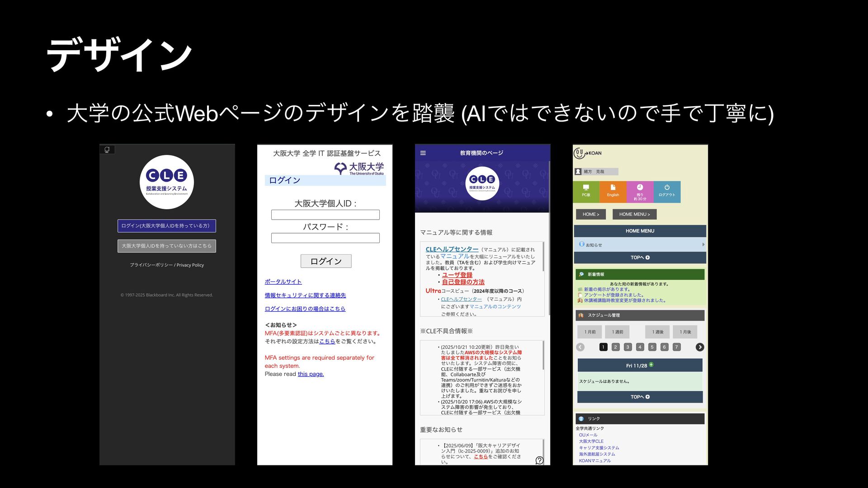This screenshot has height=488, width=868.
Task: Click the help question mark icon
Action: [x=539, y=460]
